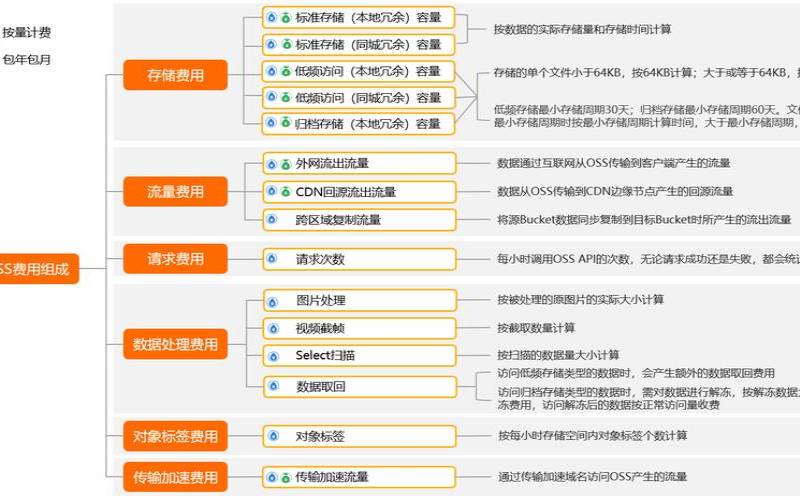Click green money bag icon in 传输加速流量 node
The image size is (800, 500).
tap(286, 477)
